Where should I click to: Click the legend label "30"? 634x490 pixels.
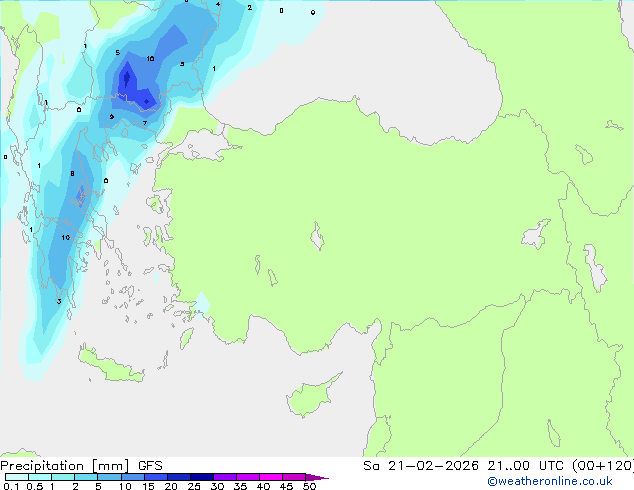[217, 486]
